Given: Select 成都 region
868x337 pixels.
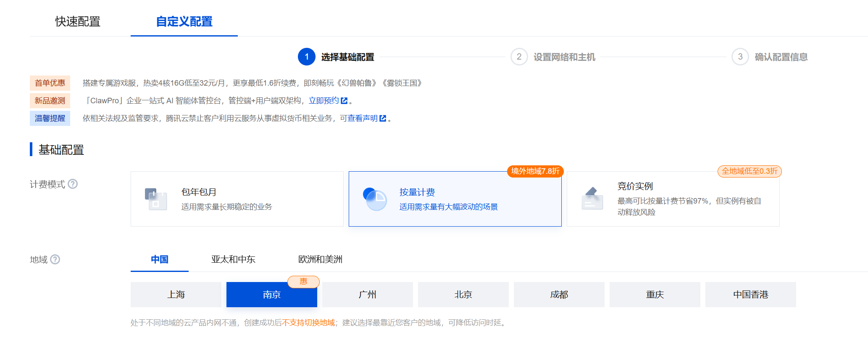Looking at the screenshot, I should [559, 295].
